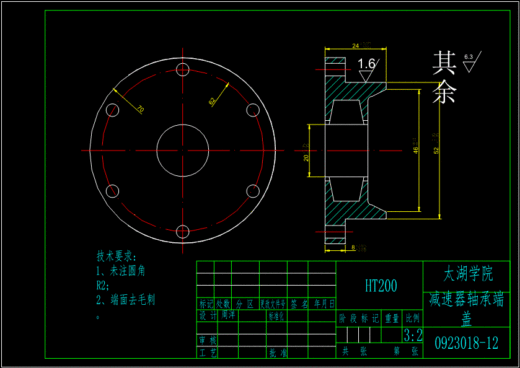Viewport: 520px width, 368px height.
Task: Select the upper-right bolt hole circle
Action: coord(253,110)
